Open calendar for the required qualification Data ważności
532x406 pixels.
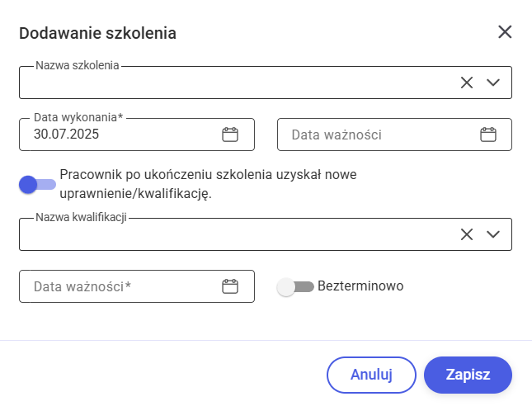point(230,286)
